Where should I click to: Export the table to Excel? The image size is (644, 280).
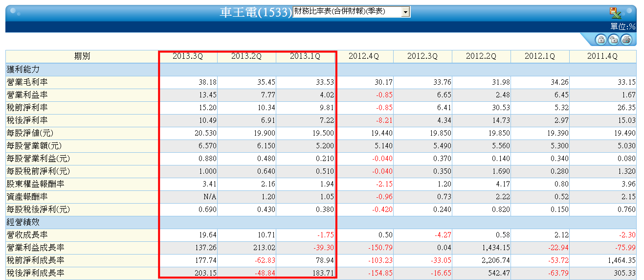point(615,13)
